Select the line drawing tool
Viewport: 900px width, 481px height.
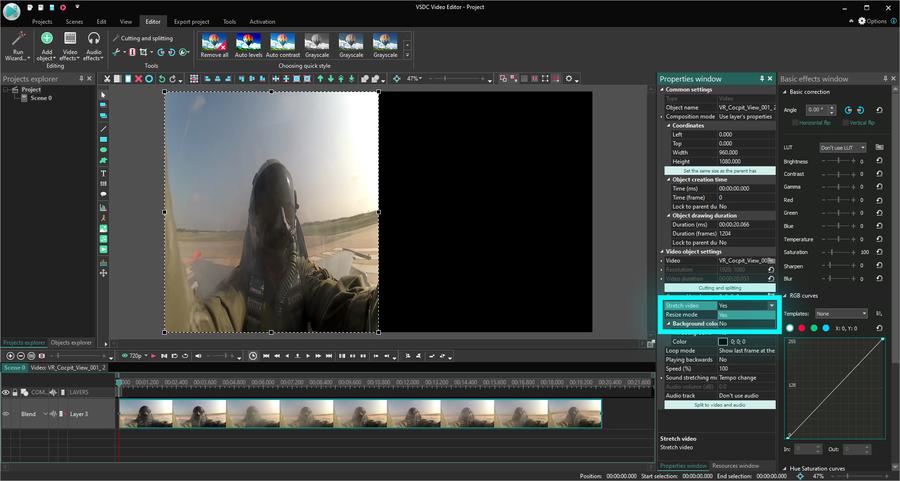click(x=103, y=129)
